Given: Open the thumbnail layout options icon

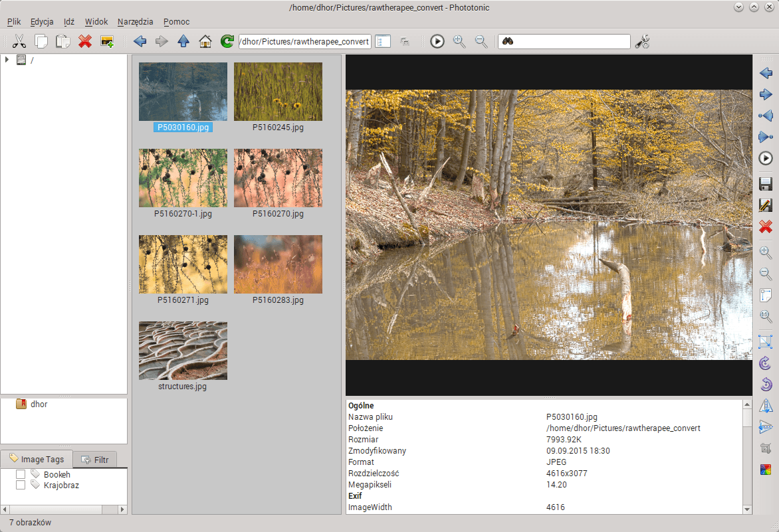Looking at the screenshot, I should pyautogui.click(x=383, y=41).
